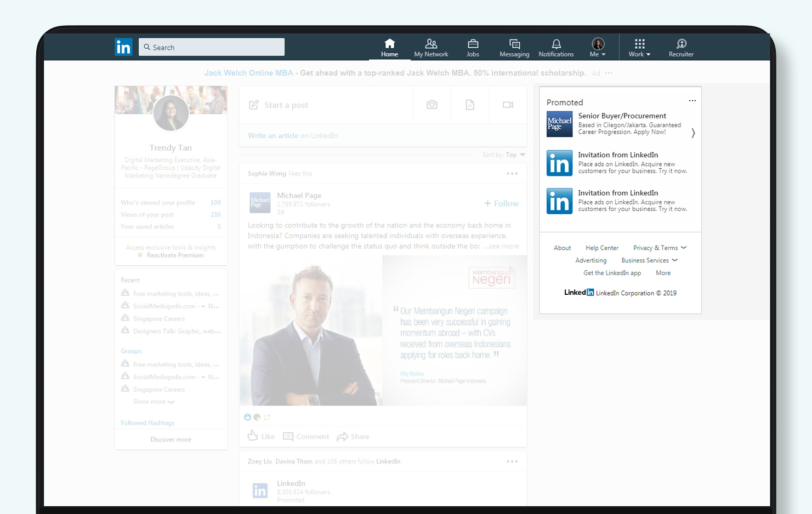Click the Michael Page logo in feed post

point(260,203)
